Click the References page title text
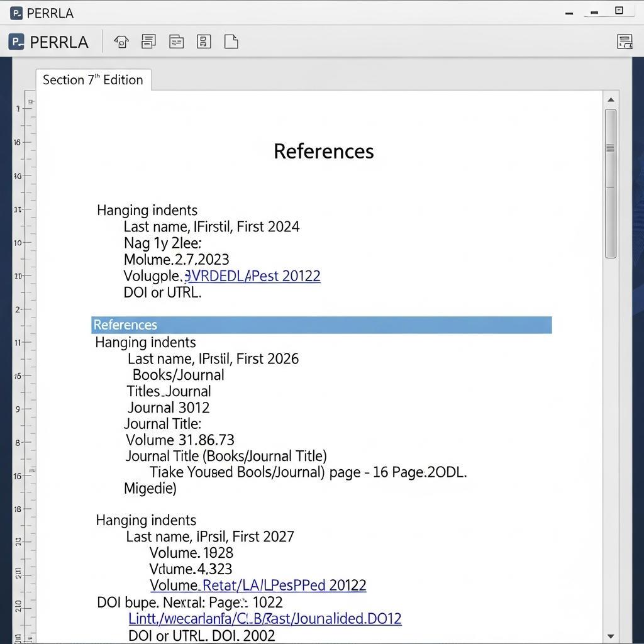 click(x=323, y=151)
